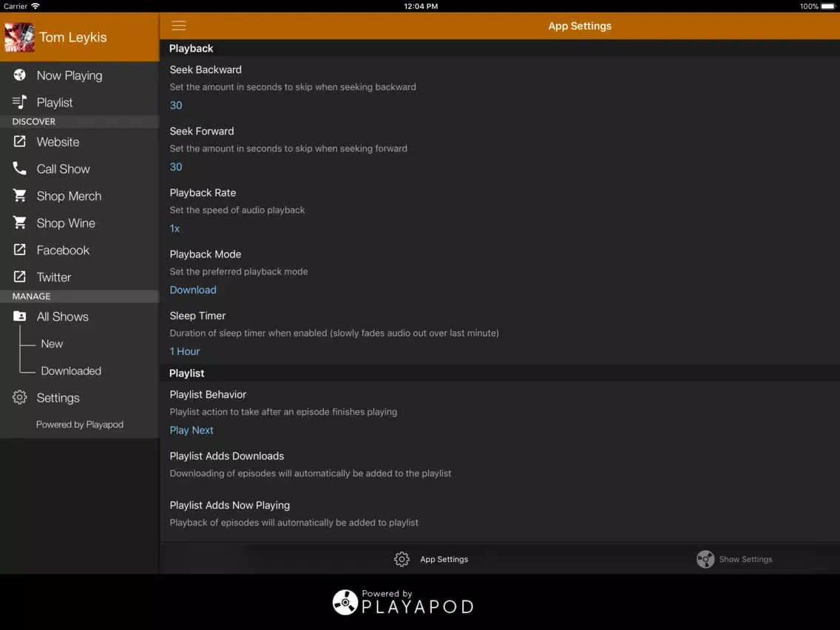Click the Website external-link icon

(x=20, y=141)
